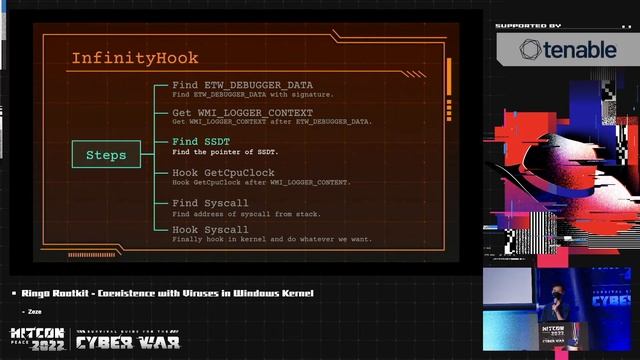Click the speaker name 'Zeze'
The width and height of the screenshot is (640, 360).
(x=35, y=311)
